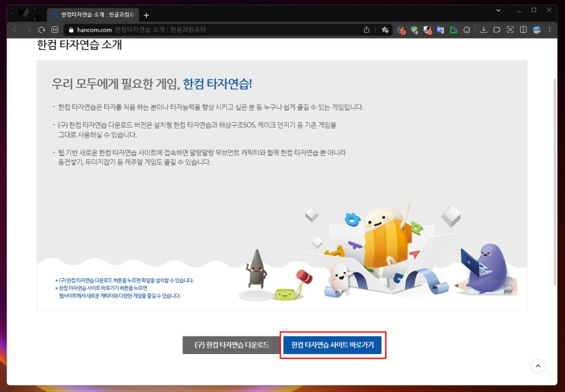The image size is (565, 392).
Task: Click the blue note about 다운로드 버튼
Action: pyautogui.click(x=125, y=280)
